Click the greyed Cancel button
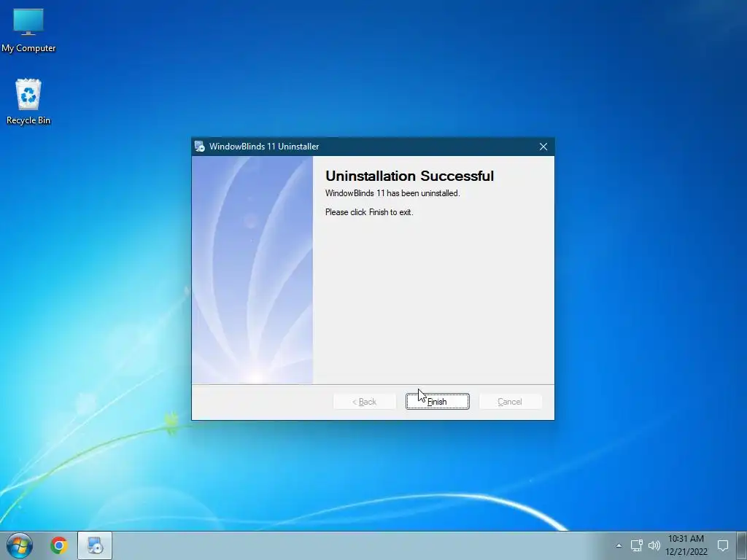 [x=510, y=402]
